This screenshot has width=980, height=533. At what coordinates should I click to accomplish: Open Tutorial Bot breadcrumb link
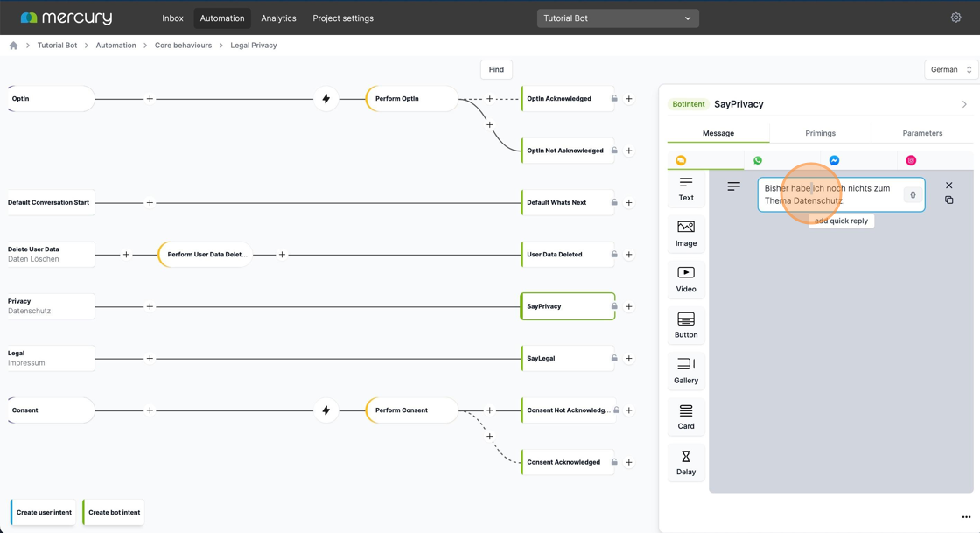pos(57,45)
